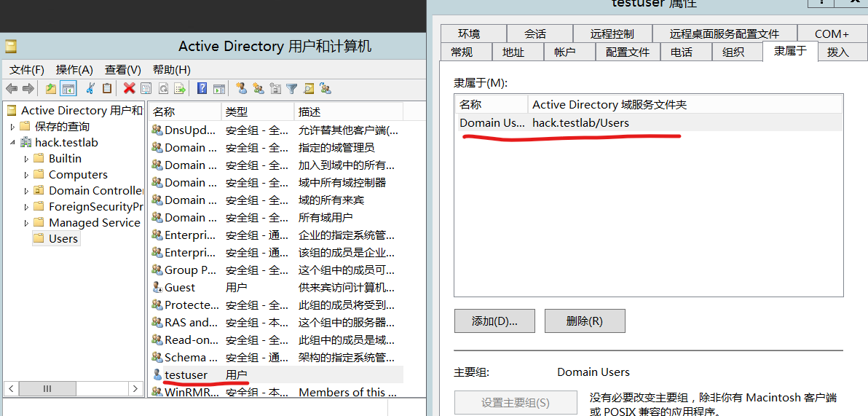
Task: Open the 查看(V) menu
Action: [x=122, y=70]
